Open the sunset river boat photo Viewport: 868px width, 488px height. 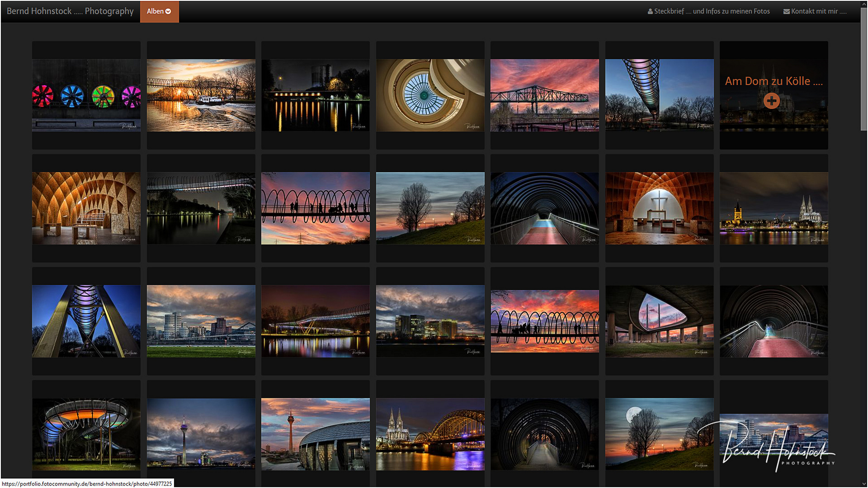click(201, 95)
